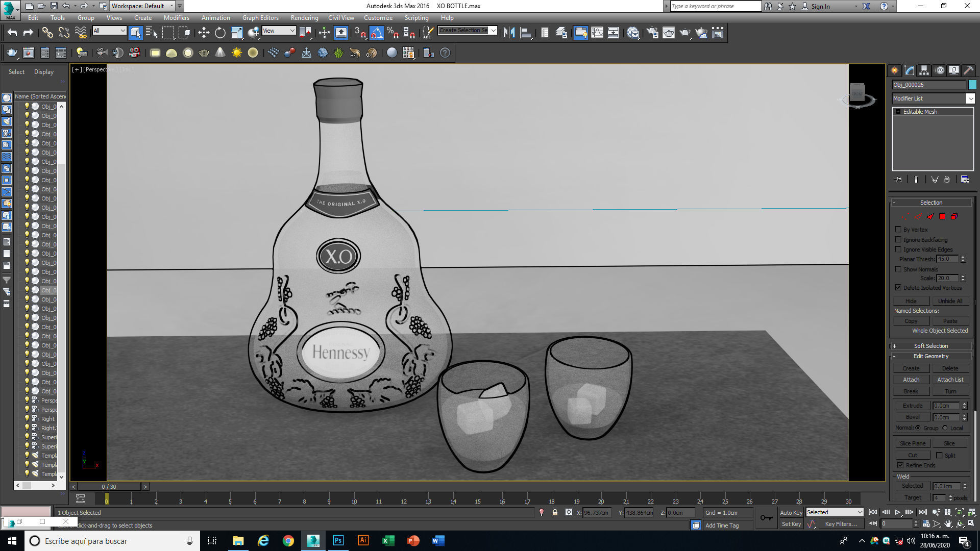Click the Unhide All button
Viewport: 980px width, 551px height.
[x=950, y=301]
